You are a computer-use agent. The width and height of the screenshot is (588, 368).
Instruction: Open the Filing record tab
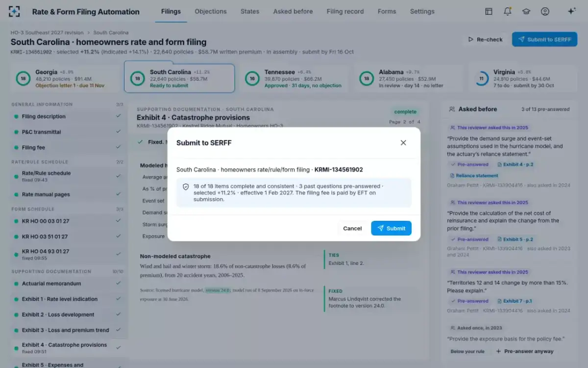(x=345, y=11)
